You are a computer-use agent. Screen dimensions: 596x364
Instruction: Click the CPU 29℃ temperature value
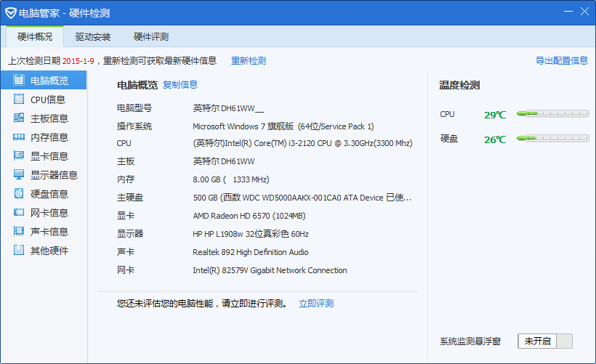coord(495,115)
